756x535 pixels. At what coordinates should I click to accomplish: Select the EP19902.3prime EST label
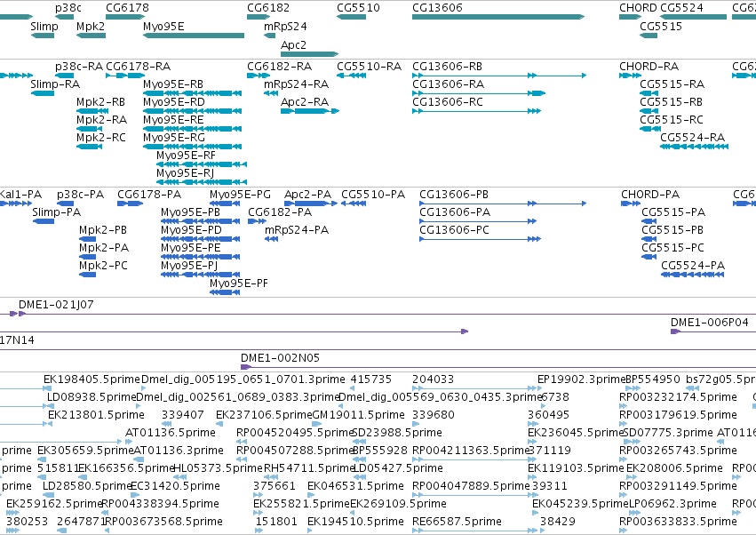point(581,379)
